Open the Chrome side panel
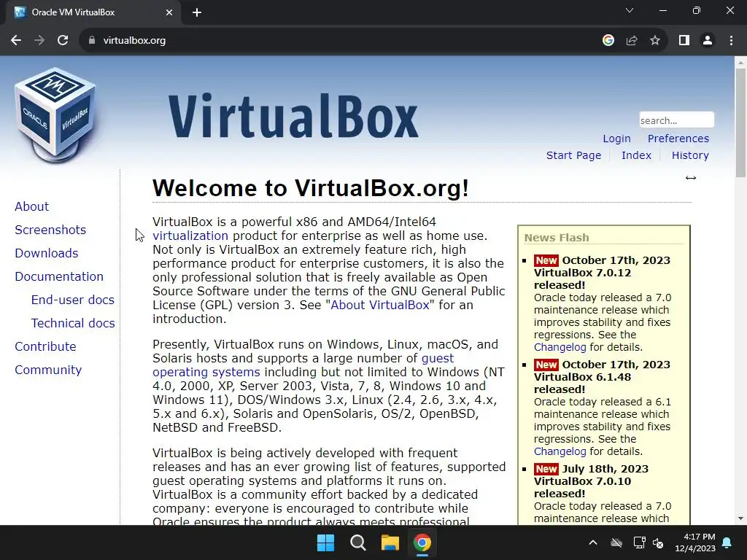 [684, 41]
